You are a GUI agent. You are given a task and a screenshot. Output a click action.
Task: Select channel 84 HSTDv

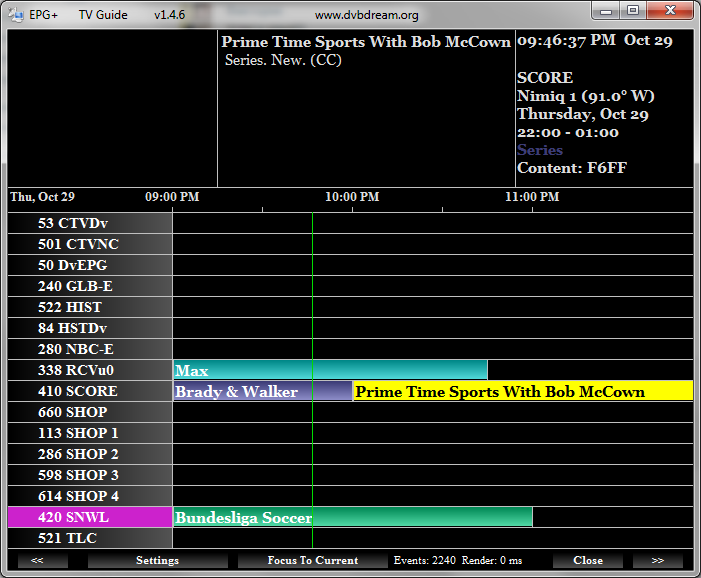click(90, 328)
